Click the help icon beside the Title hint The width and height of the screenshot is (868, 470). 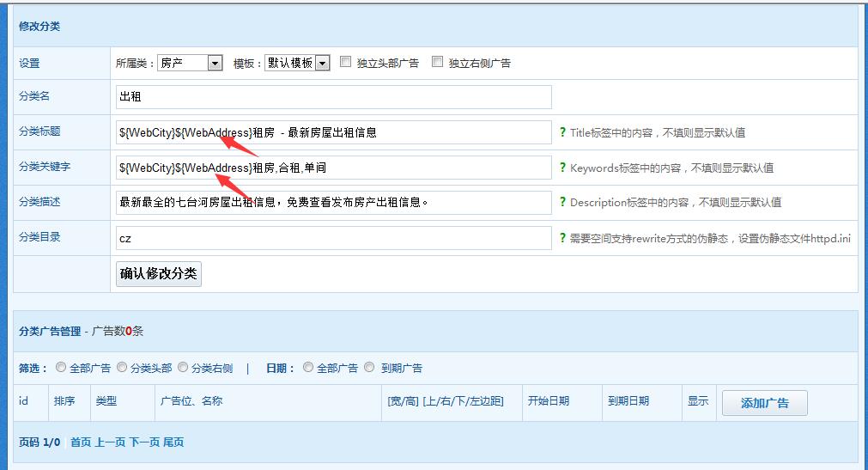562,132
